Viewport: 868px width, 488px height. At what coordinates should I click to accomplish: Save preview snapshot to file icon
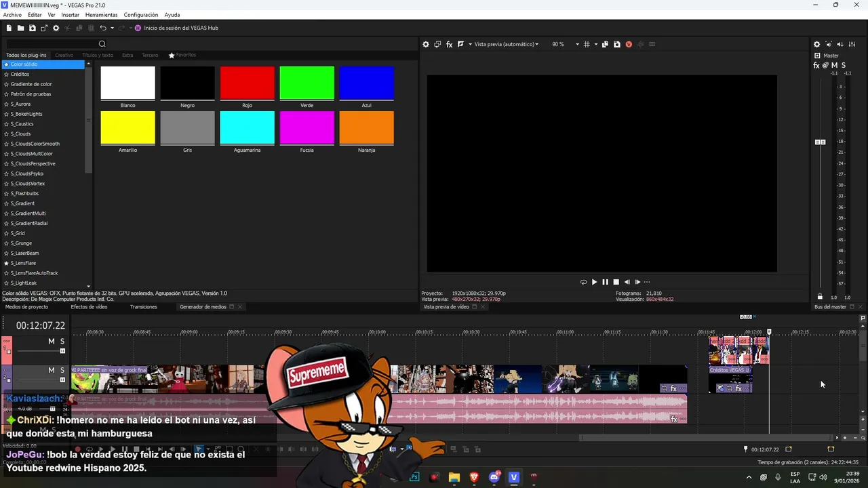(x=616, y=44)
